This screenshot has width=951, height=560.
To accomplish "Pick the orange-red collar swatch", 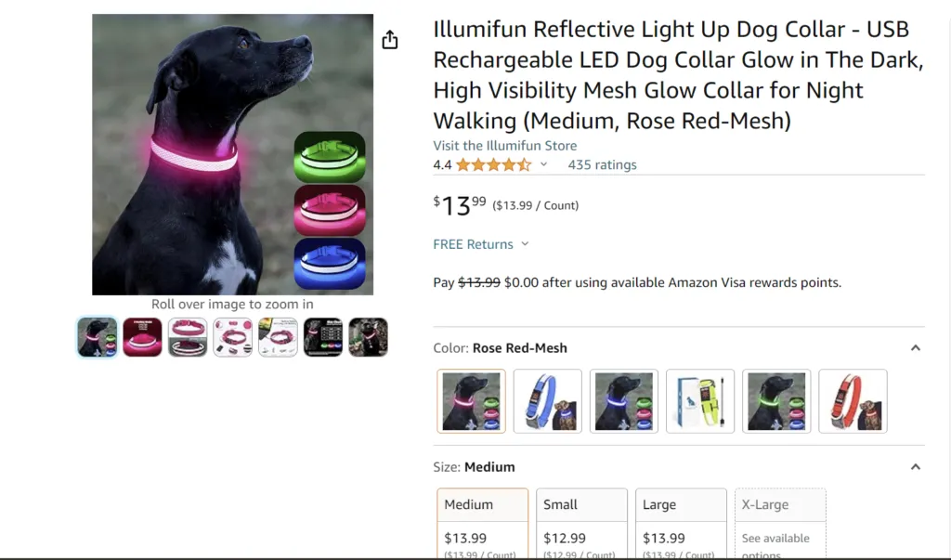I will tap(853, 401).
